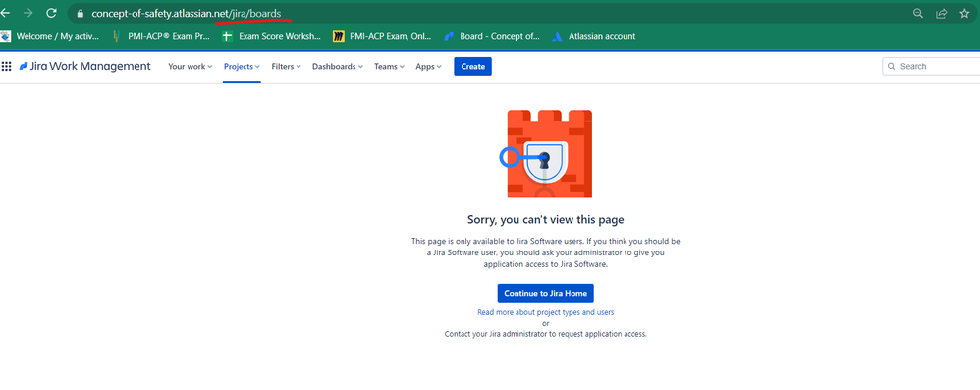The image size is (980, 390).
Task: Expand the Projects dropdown menu
Action: click(242, 66)
